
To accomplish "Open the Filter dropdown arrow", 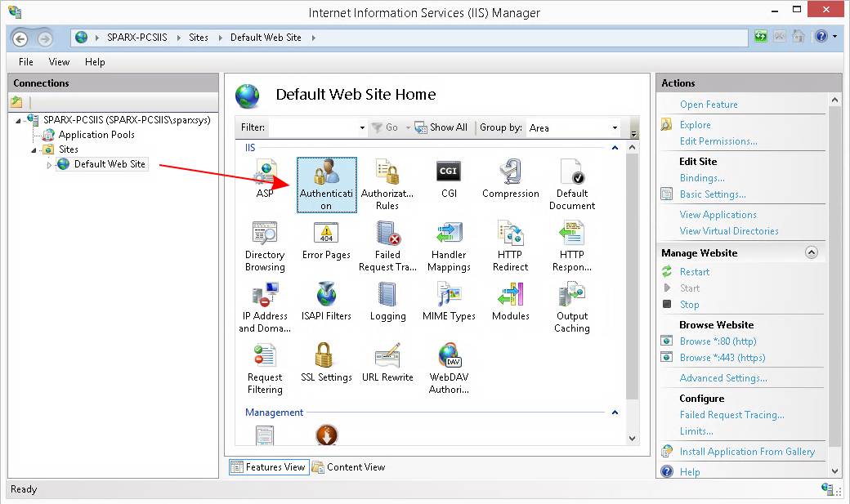I will pos(362,128).
